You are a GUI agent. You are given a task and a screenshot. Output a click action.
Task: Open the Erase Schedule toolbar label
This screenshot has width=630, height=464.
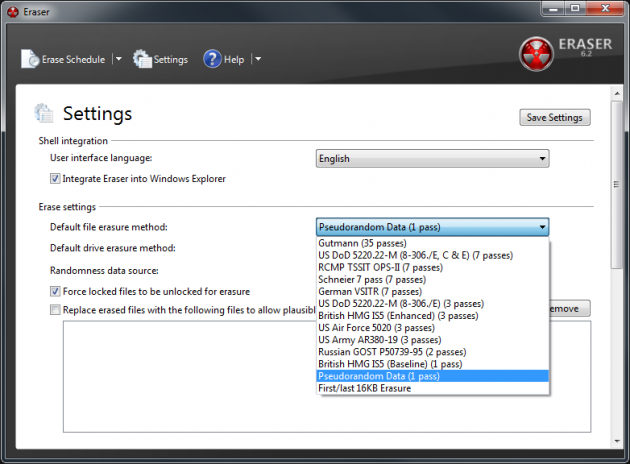[74, 59]
